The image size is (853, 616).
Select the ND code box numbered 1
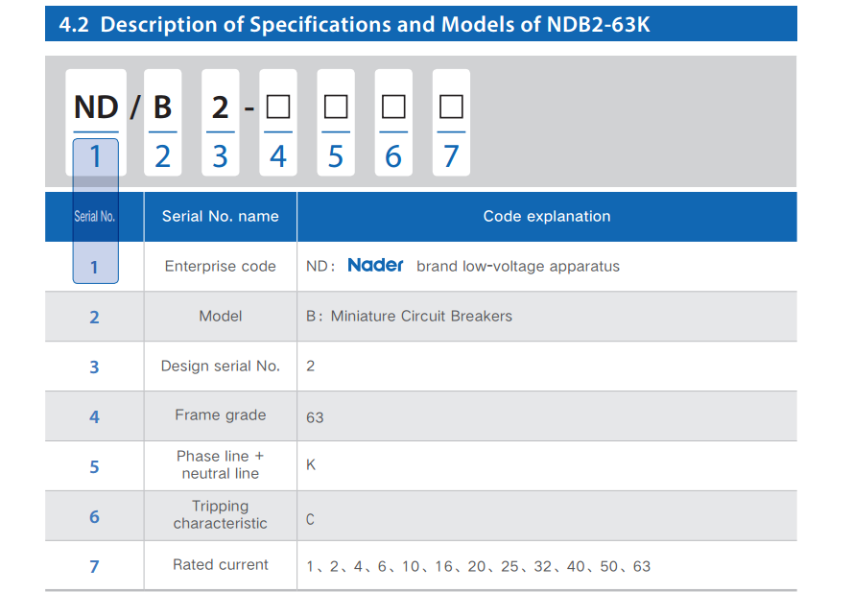click(x=96, y=123)
